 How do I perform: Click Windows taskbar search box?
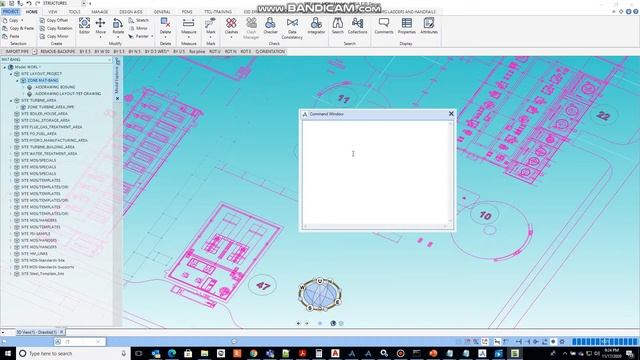73,353
